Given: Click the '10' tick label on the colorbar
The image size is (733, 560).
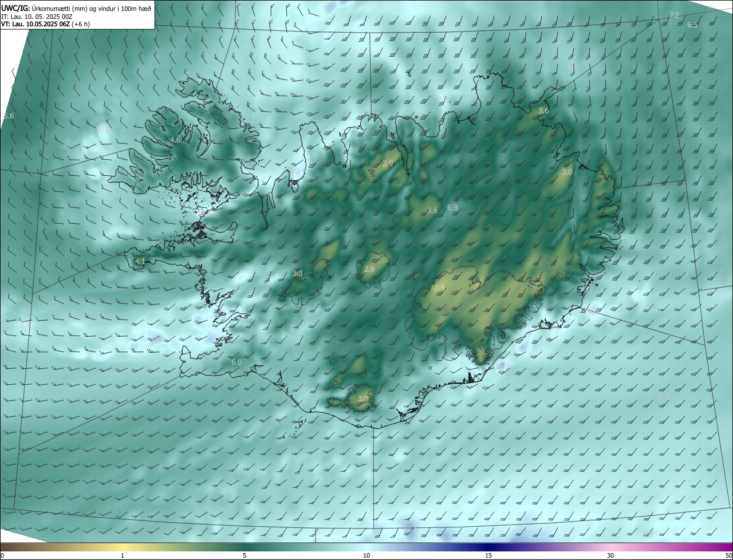Looking at the screenshot, I should pyautogui.click(x=366, y=555).
